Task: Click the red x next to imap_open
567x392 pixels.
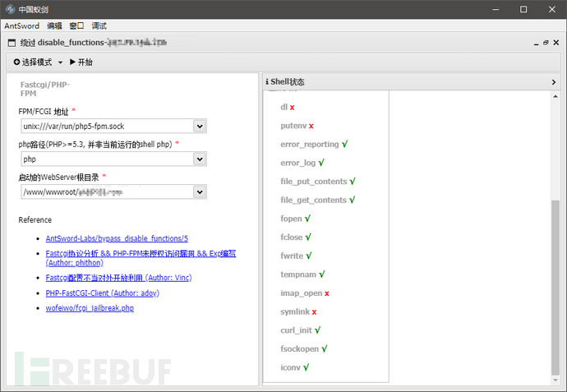Action: click(x=327, y=293)
